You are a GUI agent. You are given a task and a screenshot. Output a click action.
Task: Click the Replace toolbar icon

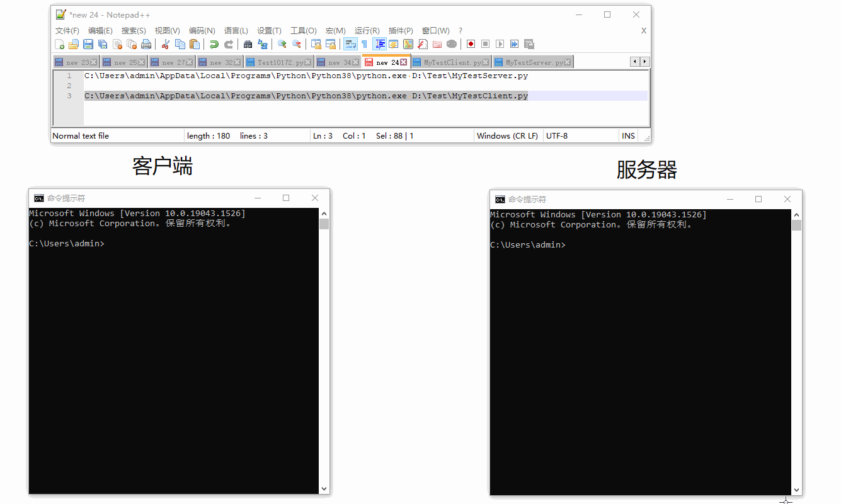262,43
